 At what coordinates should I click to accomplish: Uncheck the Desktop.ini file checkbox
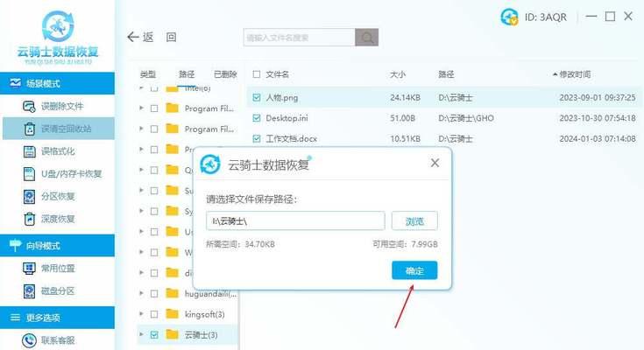pyautogui.click(x=257, y=118)
